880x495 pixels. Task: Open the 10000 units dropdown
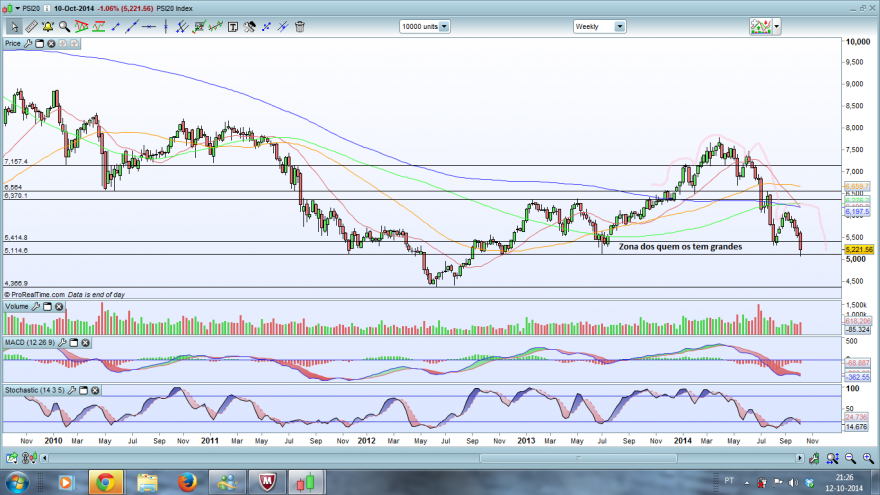pos(425,26)
